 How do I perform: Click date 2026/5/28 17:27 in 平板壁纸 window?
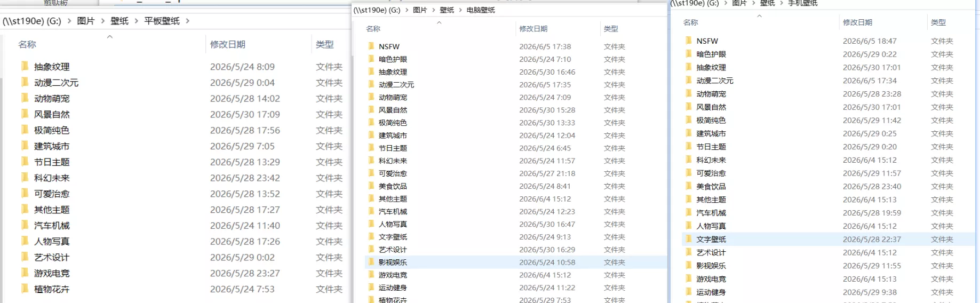click(245, 210)
